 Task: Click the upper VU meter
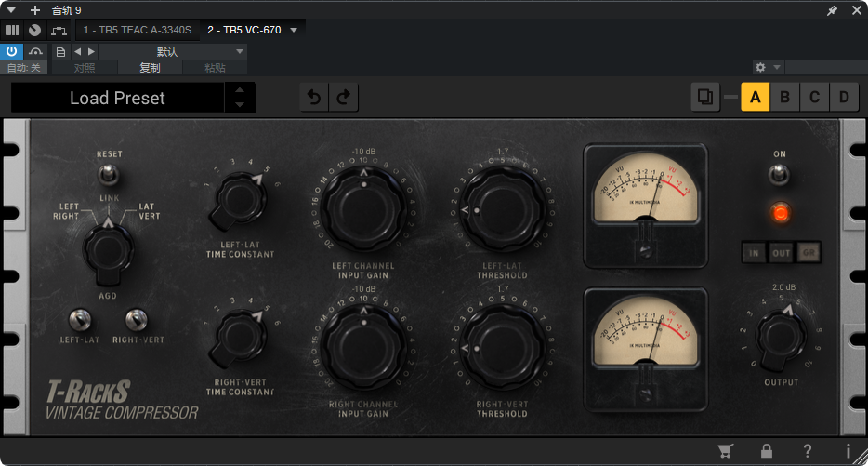tap(646, 206)
